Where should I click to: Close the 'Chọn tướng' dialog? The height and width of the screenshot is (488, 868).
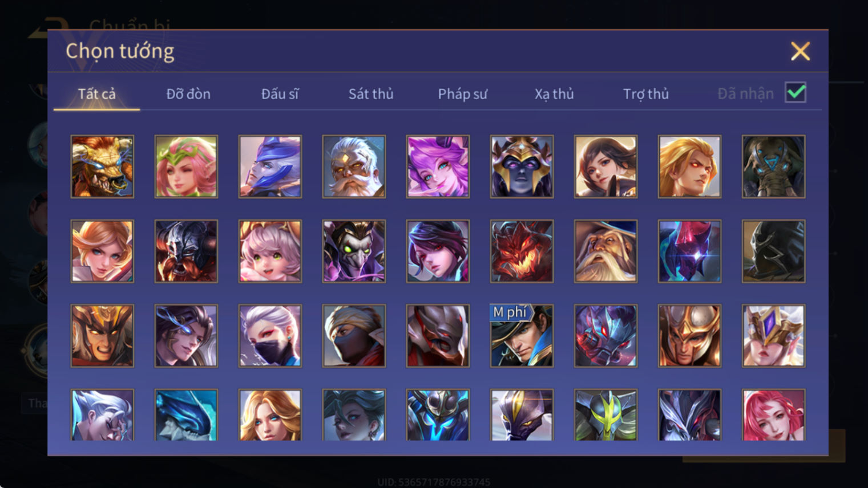pos(800,51)
